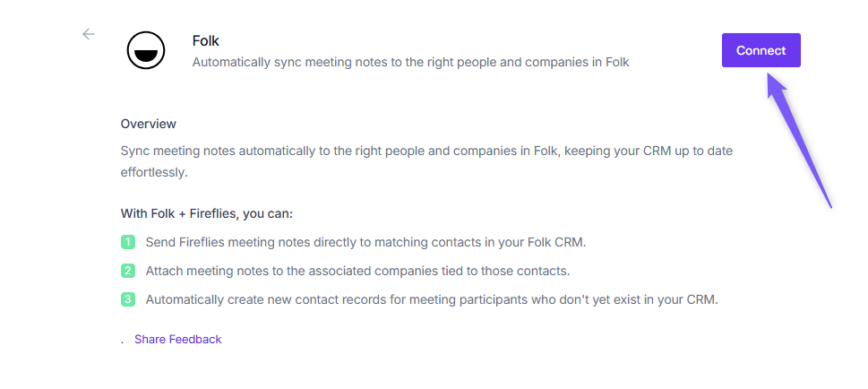Click the 'Automatically sync meeting notes' subtitle
The width and height of the screenshot is (868, 389).
pos(410,63)
